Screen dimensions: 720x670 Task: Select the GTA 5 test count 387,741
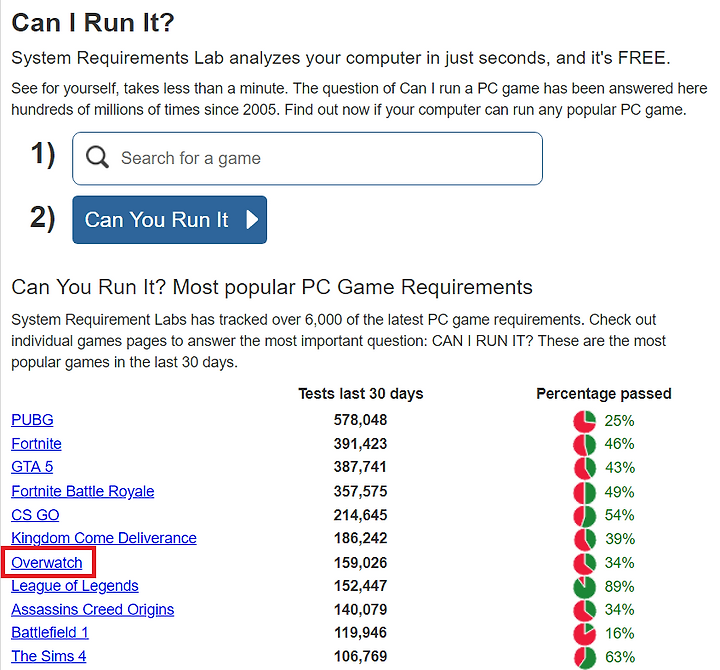(x=360, y=467)
